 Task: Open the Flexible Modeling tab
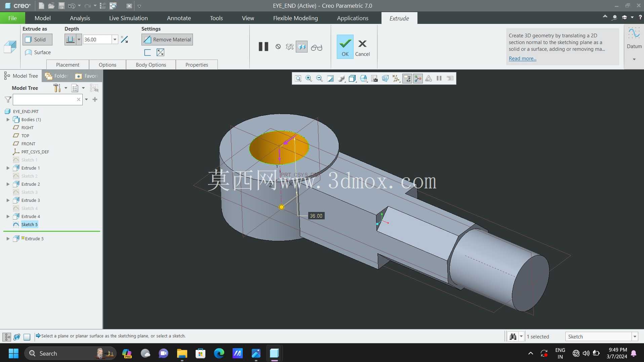point(295,18)
